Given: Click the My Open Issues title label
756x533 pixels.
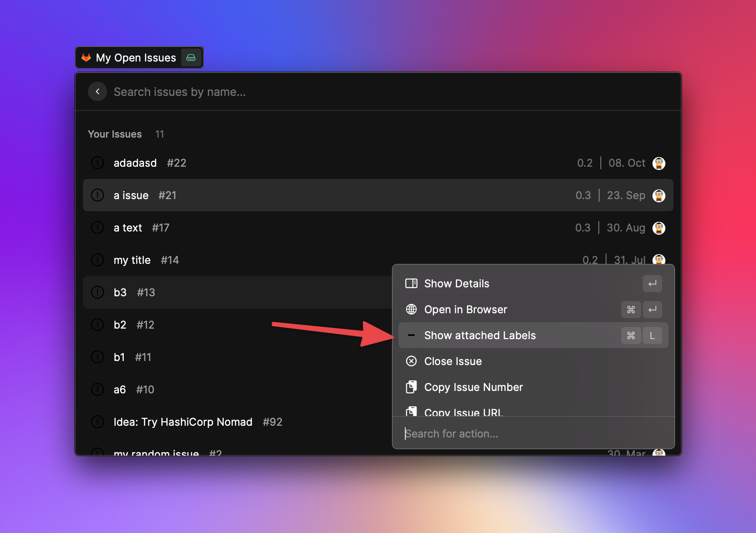Looking at the screenshot, I should click(136, 57).
